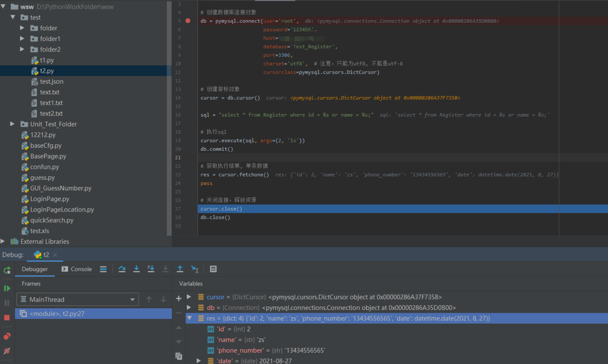Switch to the Debugger tab
608x364 pixels.
35,269
